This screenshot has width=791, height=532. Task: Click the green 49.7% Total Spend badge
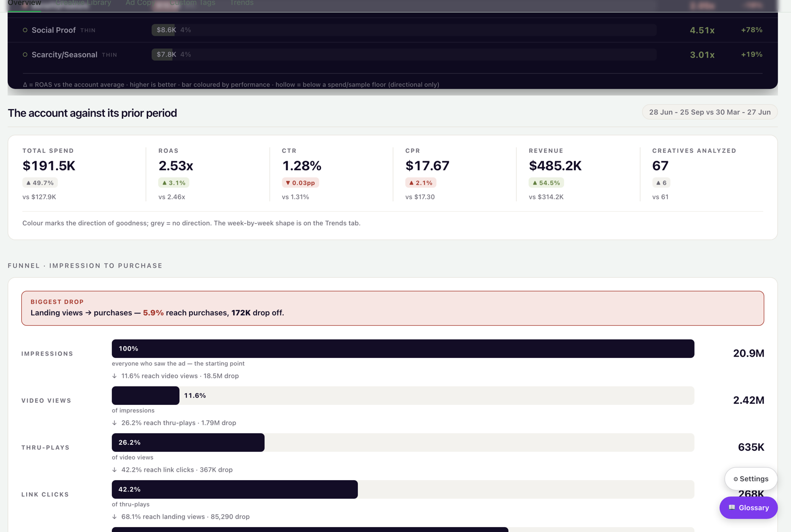40,183
